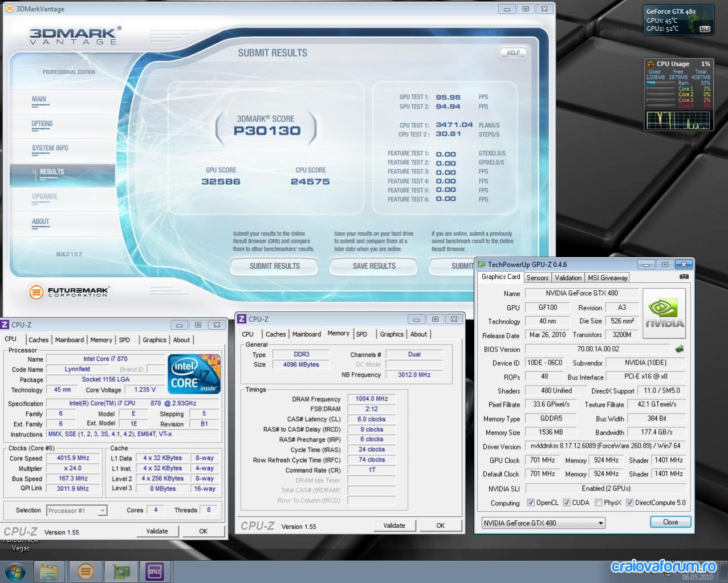Viewport: 728px width, 583px height.
Task: Click the Fallout New Vegas desktop shortcut label
Action: pyautogui.click(x=21, y=544)
